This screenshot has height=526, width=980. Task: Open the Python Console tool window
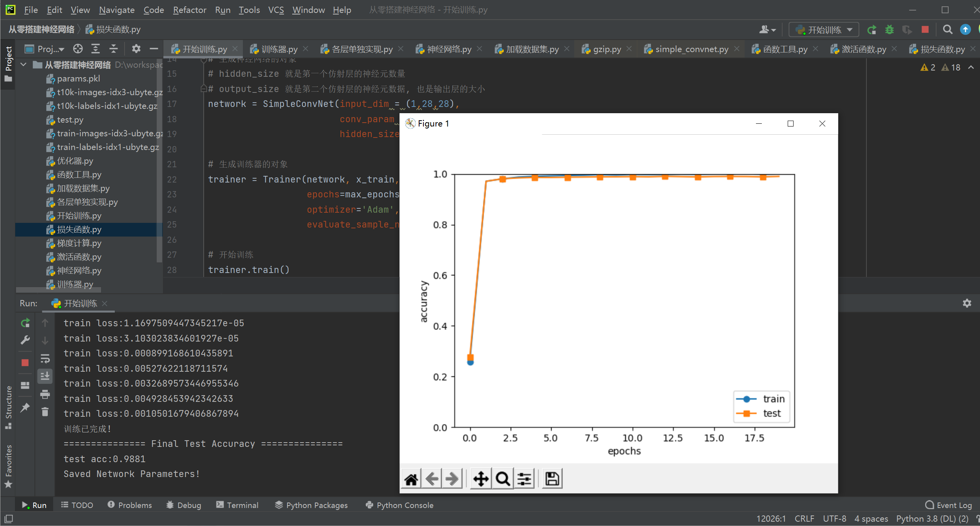click(400, 505)
